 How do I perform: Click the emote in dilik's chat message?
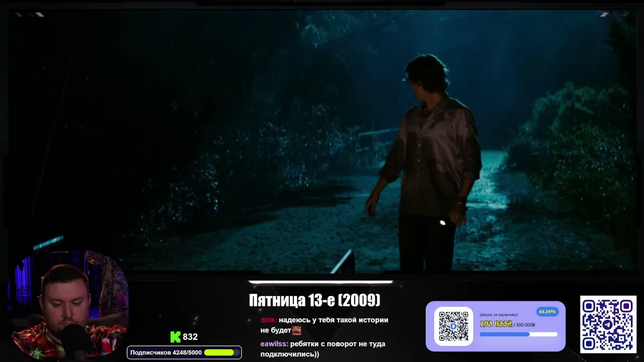(x=297, y=330)
